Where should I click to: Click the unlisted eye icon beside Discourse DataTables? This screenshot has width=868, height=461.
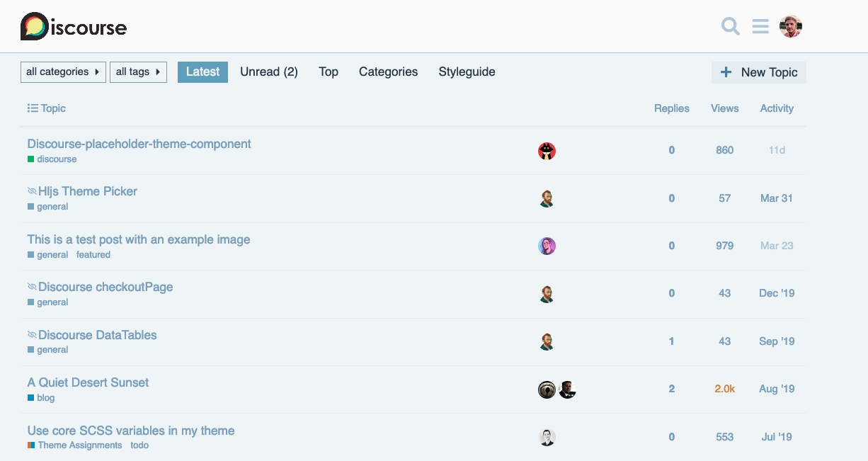click(32, 336)
